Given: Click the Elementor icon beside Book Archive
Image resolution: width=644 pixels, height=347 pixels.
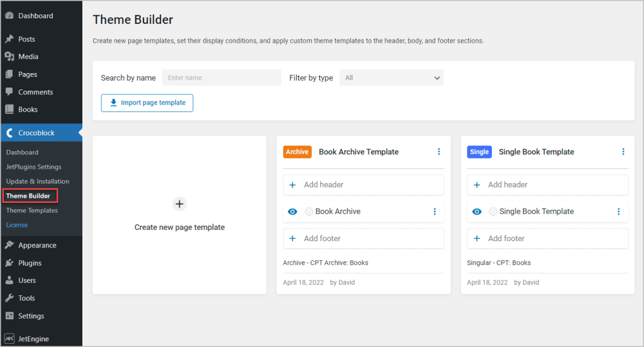Looking at the screenshot, I should [309, 212].
